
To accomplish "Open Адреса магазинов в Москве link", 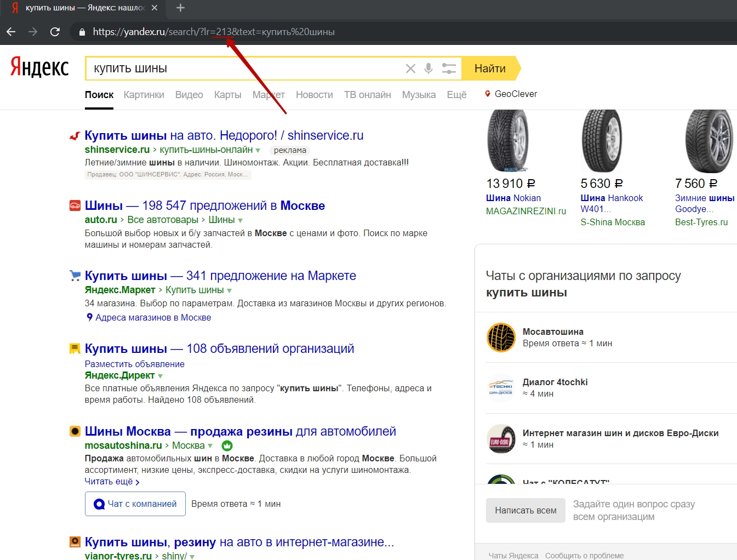I will [x=153, y=317].
